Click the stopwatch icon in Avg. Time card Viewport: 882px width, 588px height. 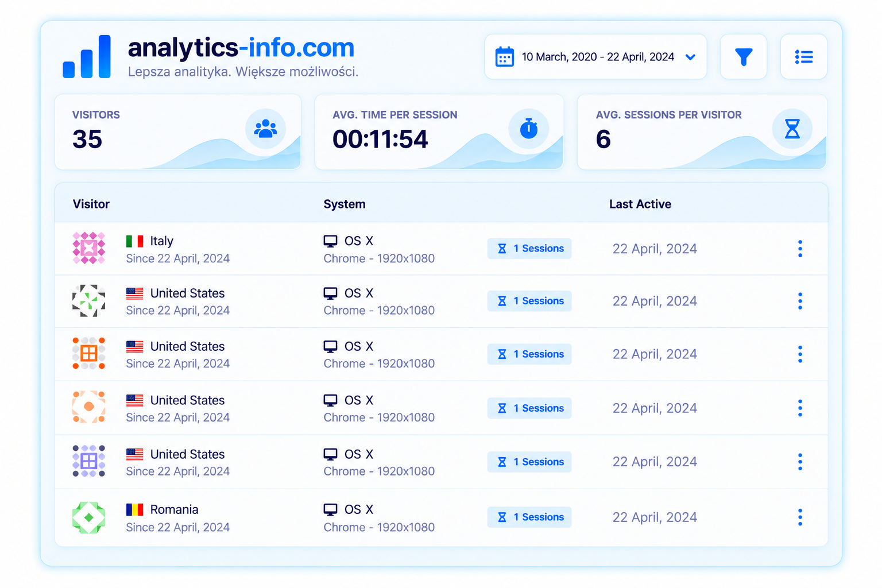pos(529,129)
